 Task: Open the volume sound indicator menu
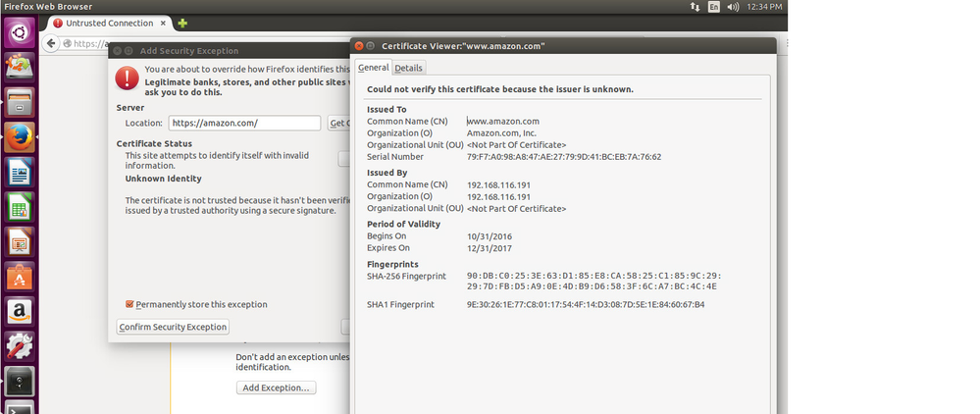pyautogui.click(x=734, y=7)
